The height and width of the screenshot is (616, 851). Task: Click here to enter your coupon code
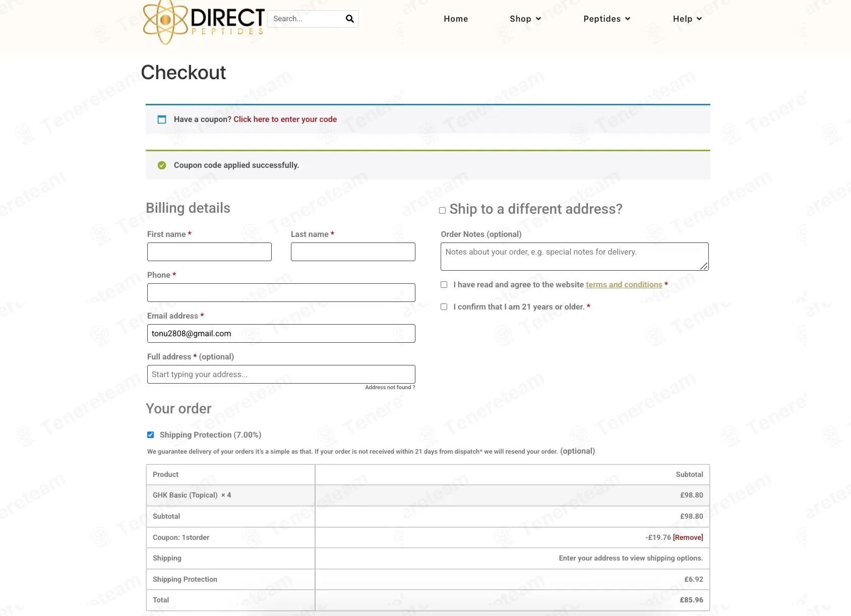click(285, 119)
